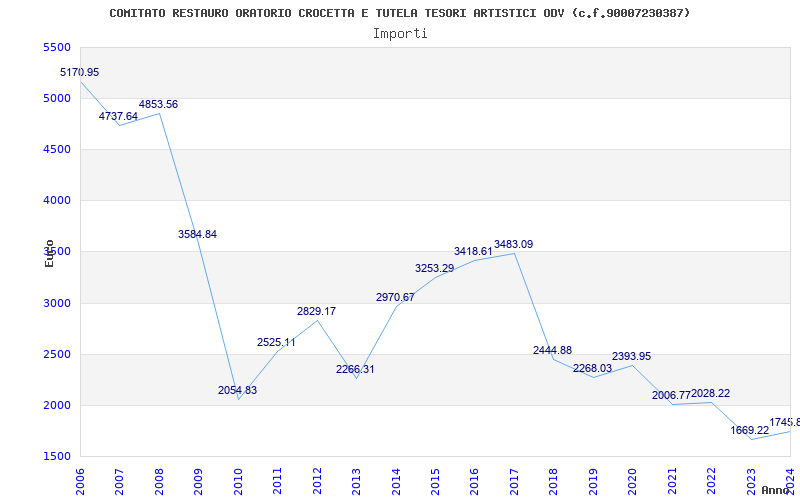Viewport: 800px width, 500px height.
Task: Click the 2970.67 data label
Action: 395,297
